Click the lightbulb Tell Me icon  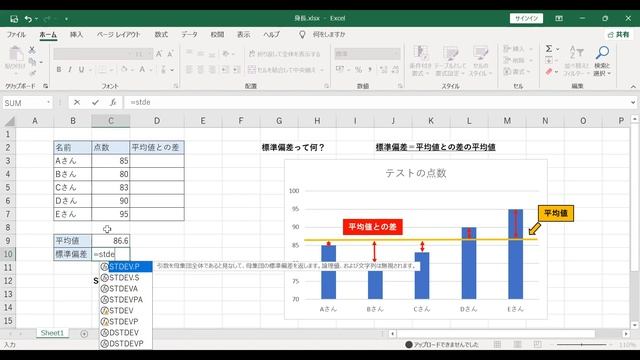[x=302, y=35]
